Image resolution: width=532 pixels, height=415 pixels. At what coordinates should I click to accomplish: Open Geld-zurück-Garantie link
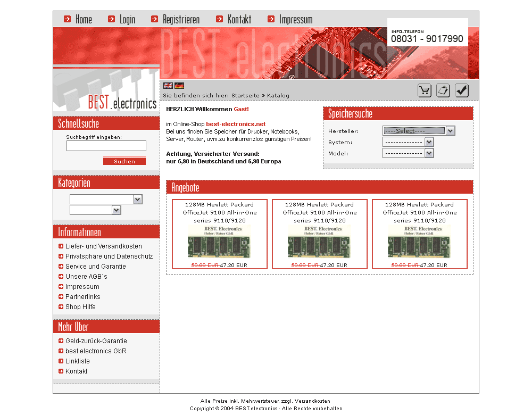coord(96,341)
